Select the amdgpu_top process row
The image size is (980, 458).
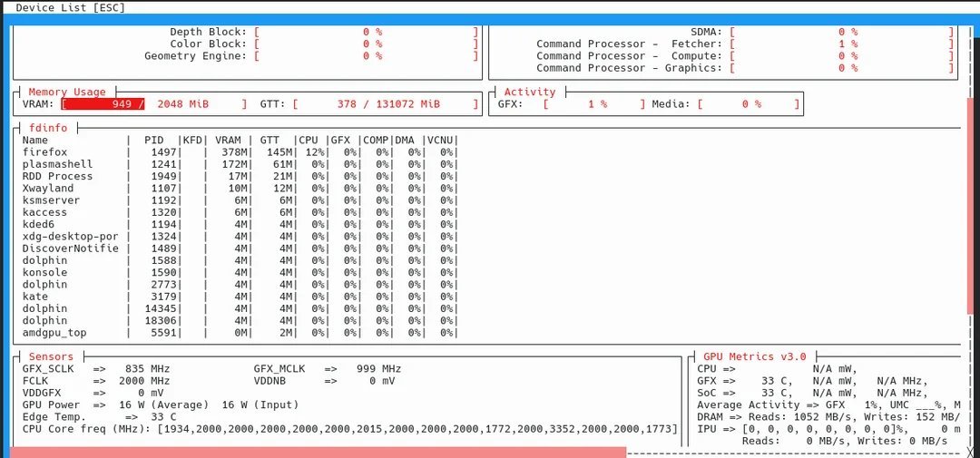[x=240, y=333]
